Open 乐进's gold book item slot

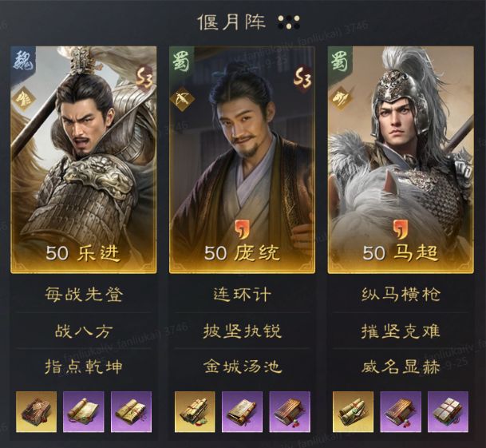(x=36, y=412)
